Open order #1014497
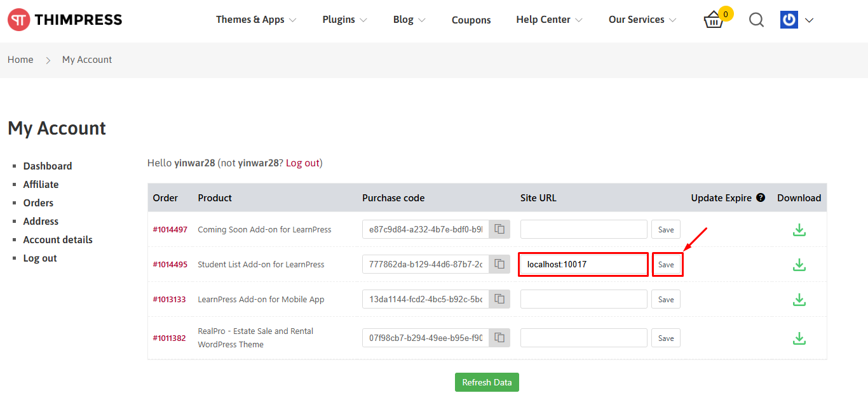The height and width of the screenshot is (400, 868). 170,230
